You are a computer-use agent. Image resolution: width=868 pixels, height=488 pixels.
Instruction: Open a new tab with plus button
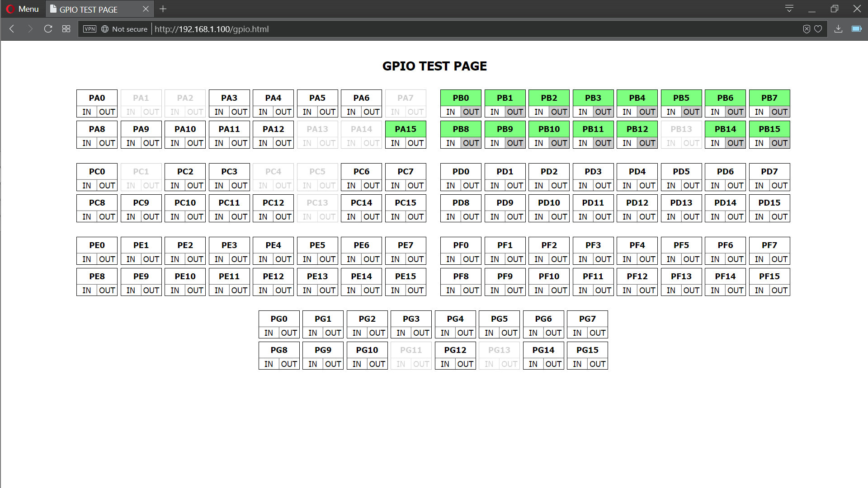[163, 9]
